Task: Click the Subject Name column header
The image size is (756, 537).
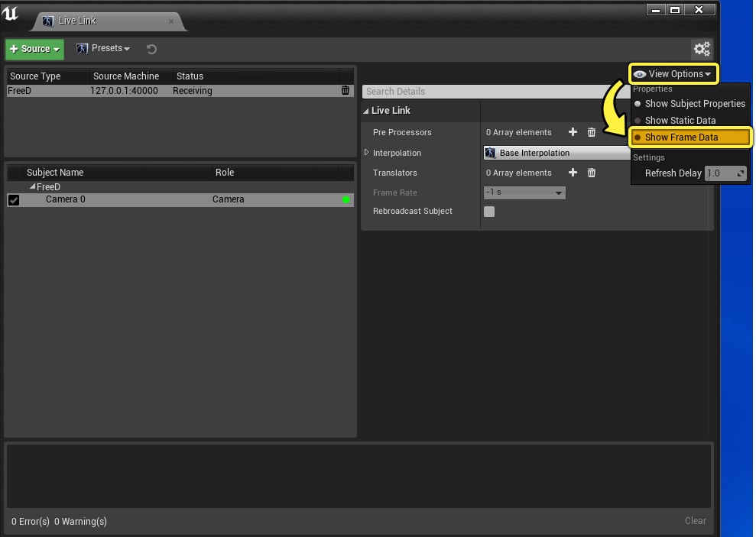Action: point(118,173)
